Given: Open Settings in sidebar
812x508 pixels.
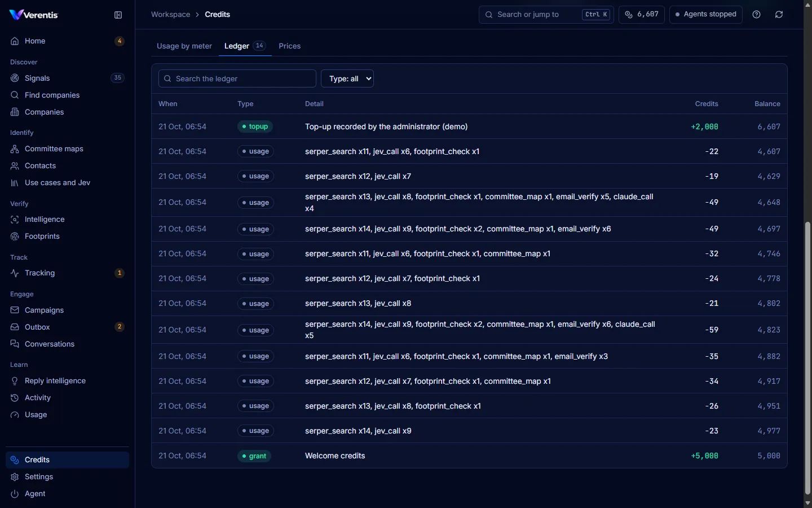Looking at the screenshot, I should [x=67, y=476].
